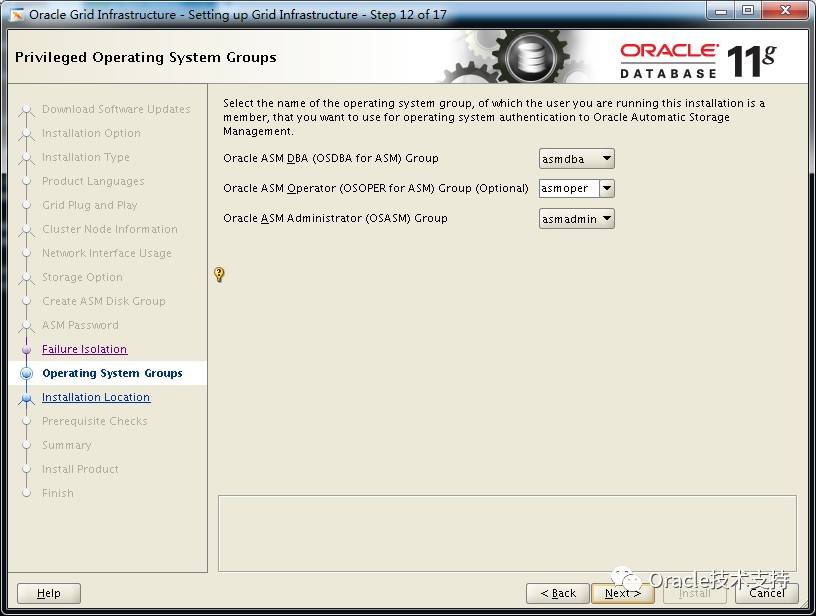Close the installer window
The width and height of the screenshot is (816, 616).
(x=785, y=11)
